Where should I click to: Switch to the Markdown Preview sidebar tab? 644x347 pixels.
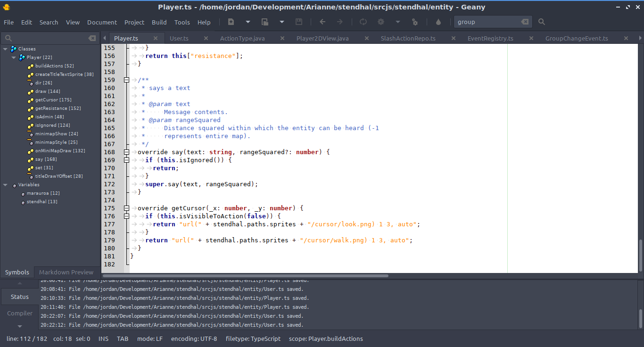pyautogui.click(x=66, y=272)
